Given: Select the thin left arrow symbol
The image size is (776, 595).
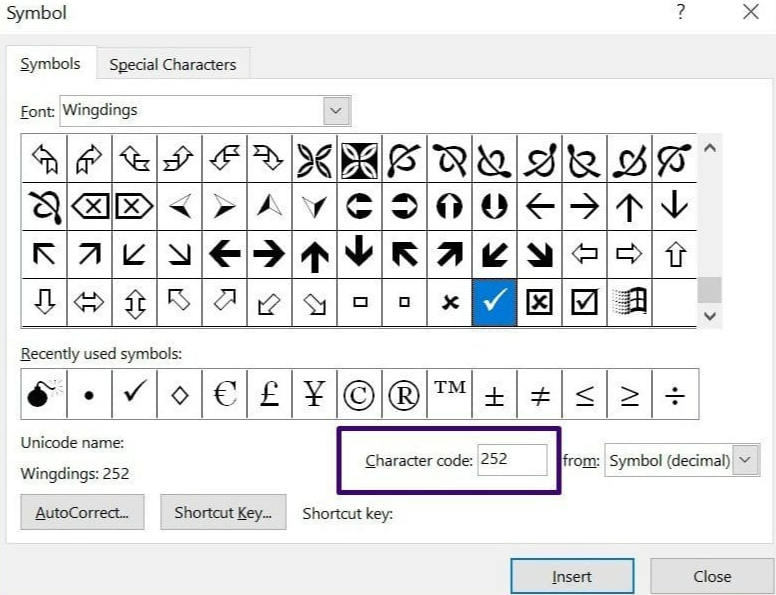Looking at the screenshot, I should coord(539,206).
